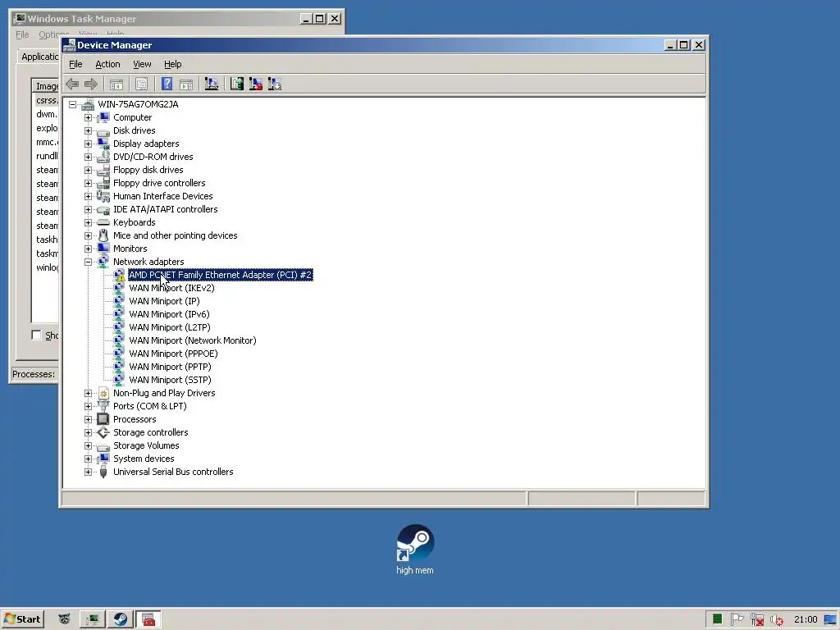Screen dimensions: 840x630
Task: Click the Forward arrow in Device Manager toolbar
Action: coord(91,84)
